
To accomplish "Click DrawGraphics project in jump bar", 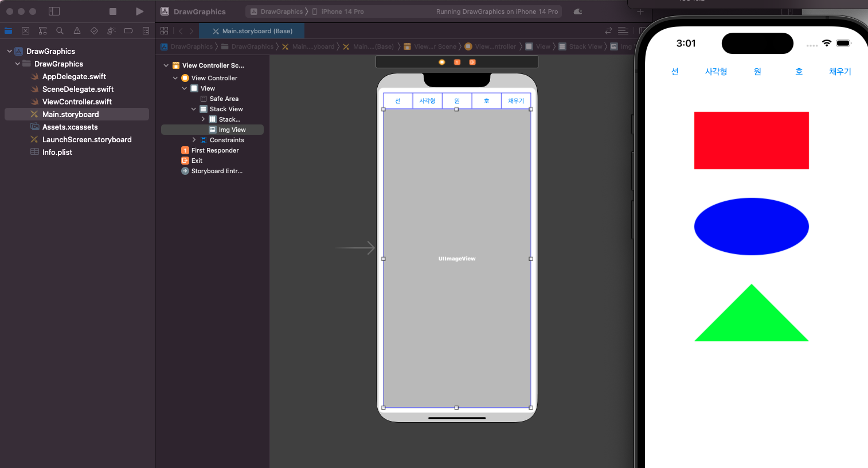I will (x=187, y=46).
